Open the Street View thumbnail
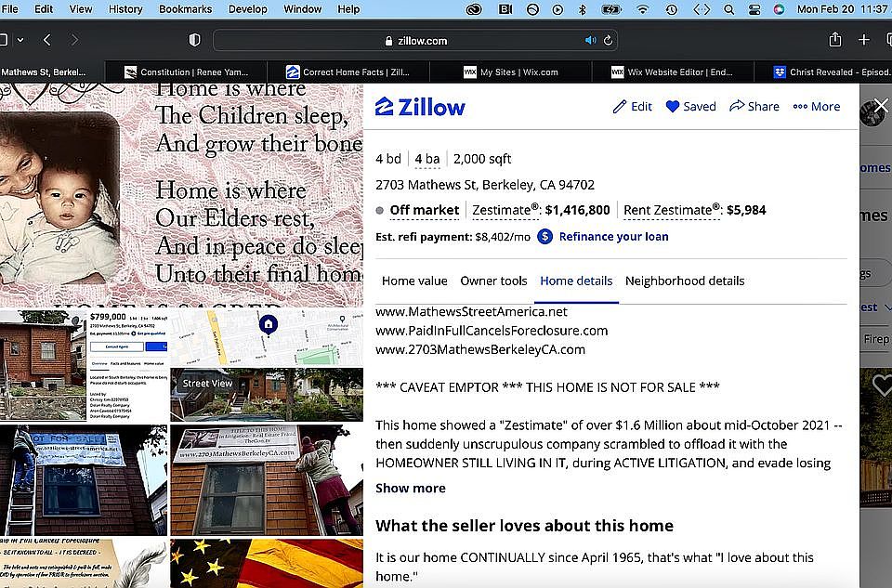Viewport: 892px width, 588px height. 267,394
